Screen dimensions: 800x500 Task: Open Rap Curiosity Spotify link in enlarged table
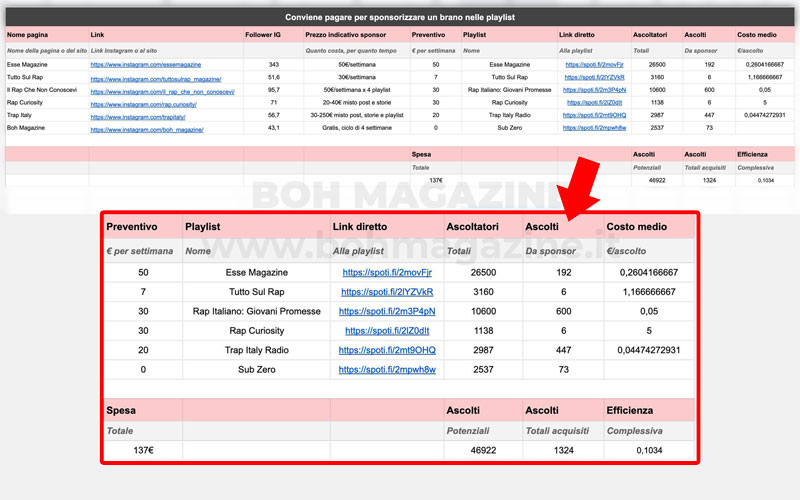[x=386, y=331]
